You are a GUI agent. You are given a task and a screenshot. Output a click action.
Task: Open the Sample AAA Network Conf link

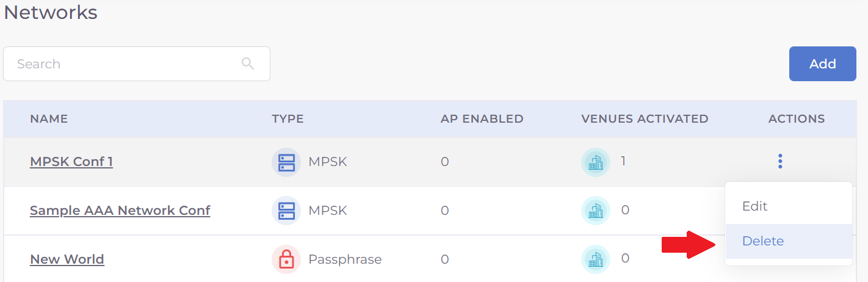point(120,211)
